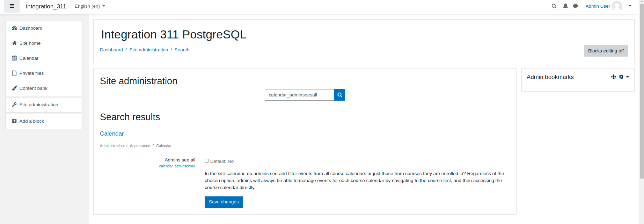This screenshot has height=224, width=644.
Task: Open the English (en) language dropdown
Action: [90, 6]
